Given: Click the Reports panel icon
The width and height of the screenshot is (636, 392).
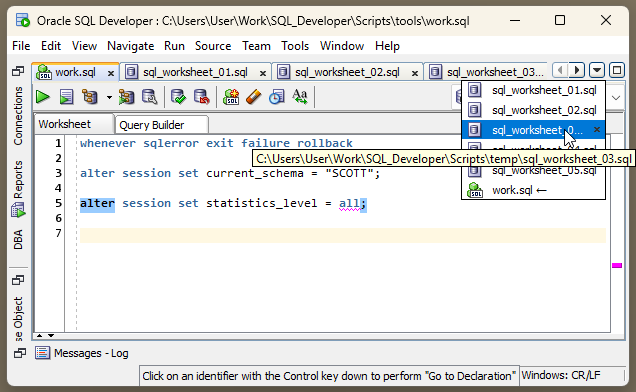Looking at the screenshot, I should [18, 210].
